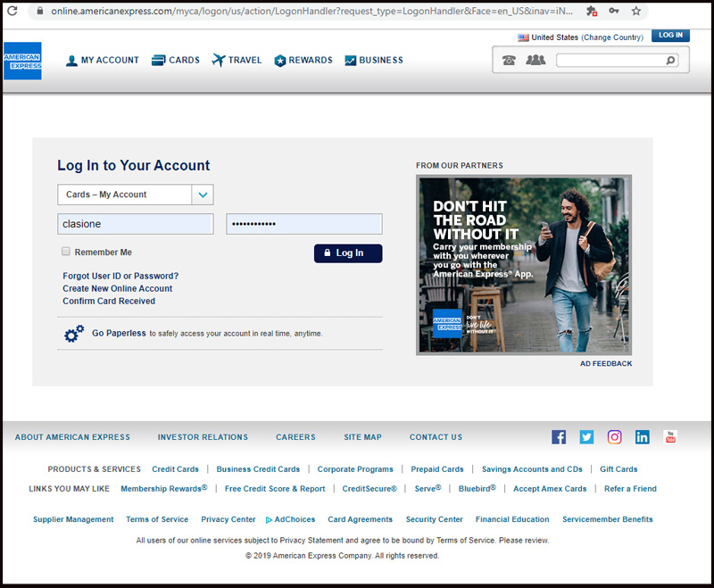714x588 pixels.
Task: Click Bluebird footer link
Action: 477,488
